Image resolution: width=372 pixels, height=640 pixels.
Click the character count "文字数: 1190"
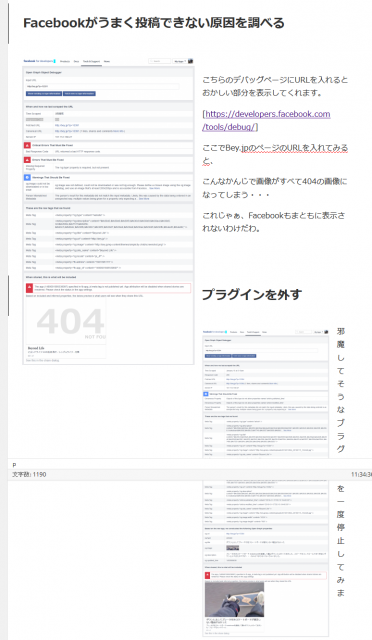point(29,474)
